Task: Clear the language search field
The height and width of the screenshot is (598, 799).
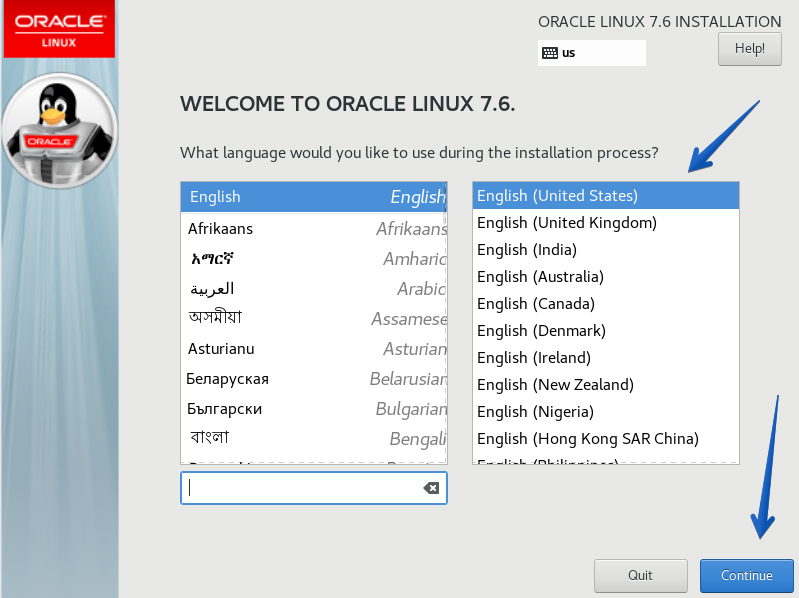Action: point(431,488)
